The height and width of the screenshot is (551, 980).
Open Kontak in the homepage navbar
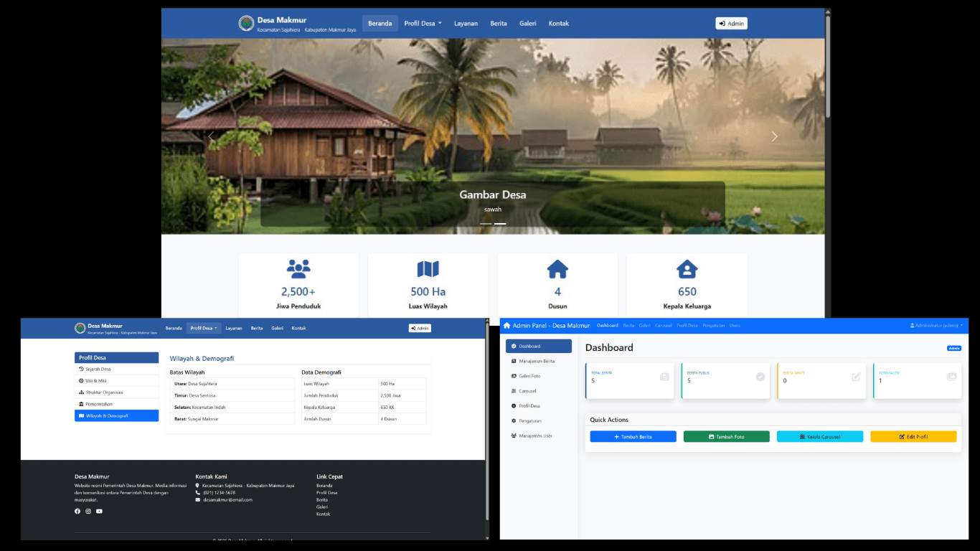point(559,24)
